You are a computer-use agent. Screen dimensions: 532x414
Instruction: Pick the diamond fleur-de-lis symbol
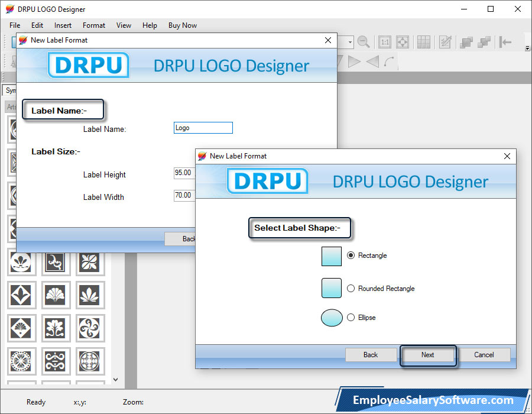click(x=21, y=295)
